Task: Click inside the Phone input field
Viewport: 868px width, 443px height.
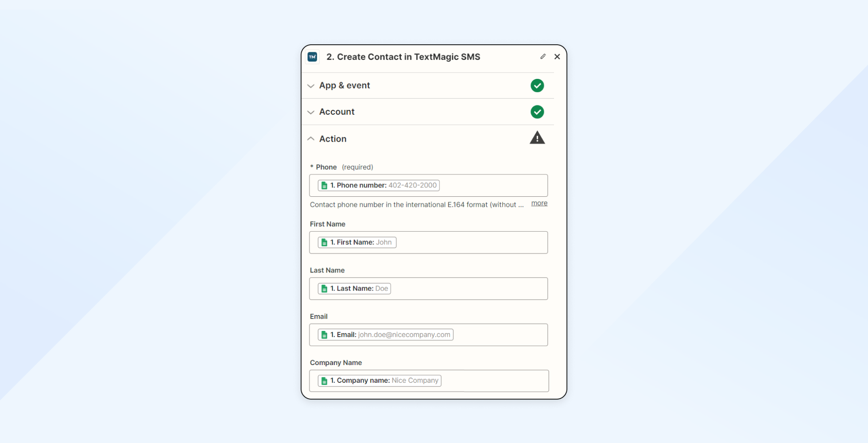Action: [428, 186]
